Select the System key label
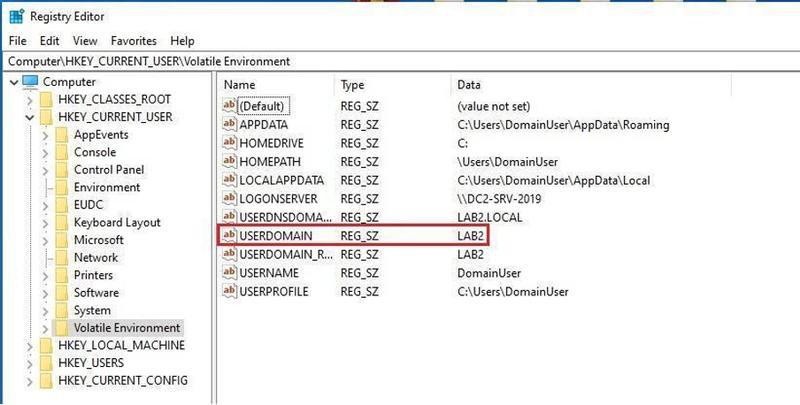This screenshot has height=405, width=800. [92, 310]
